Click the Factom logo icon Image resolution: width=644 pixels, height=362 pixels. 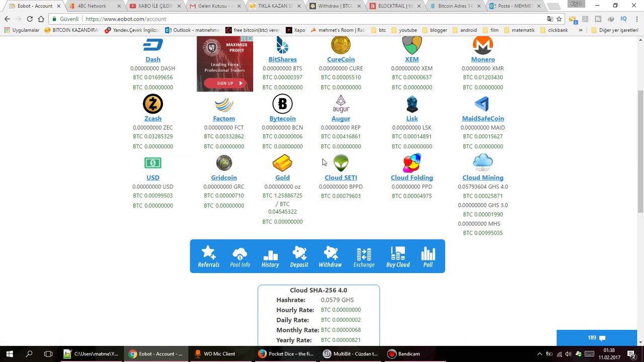point(224,105)
